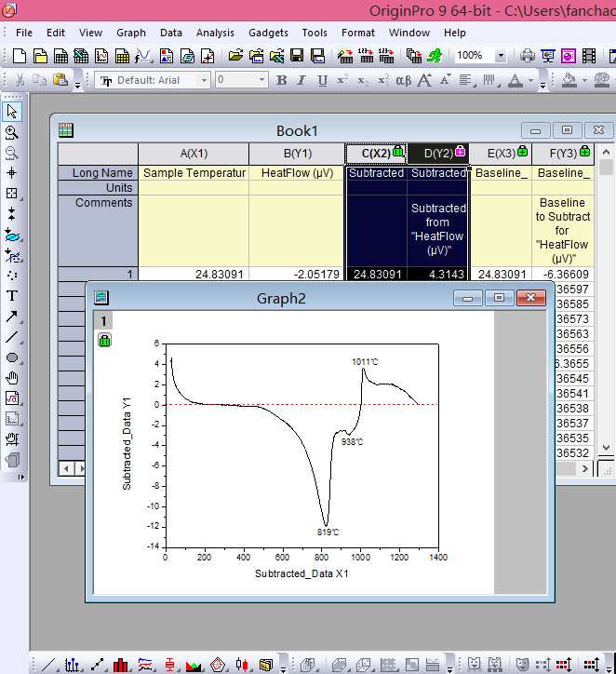Open fill color dropdown arrow
Screen dimensions: 616x674
(x=584, y=80)
